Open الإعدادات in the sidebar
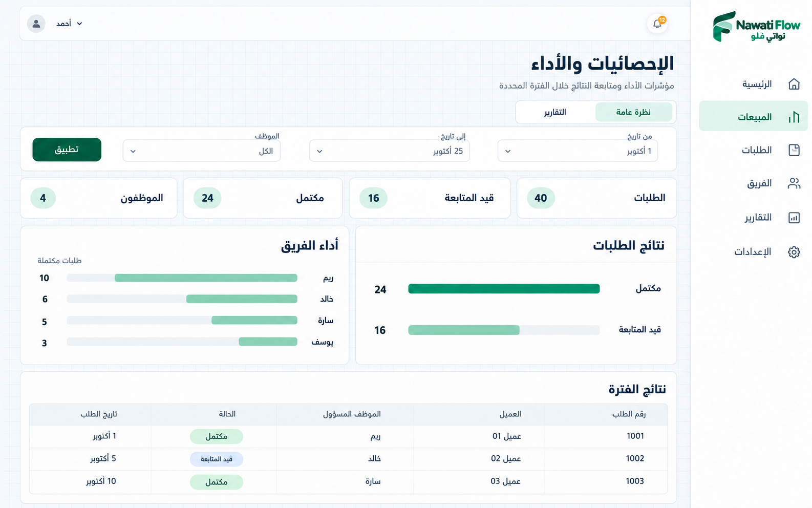Screen dimensions: 812x508 (x=754, y=252)
